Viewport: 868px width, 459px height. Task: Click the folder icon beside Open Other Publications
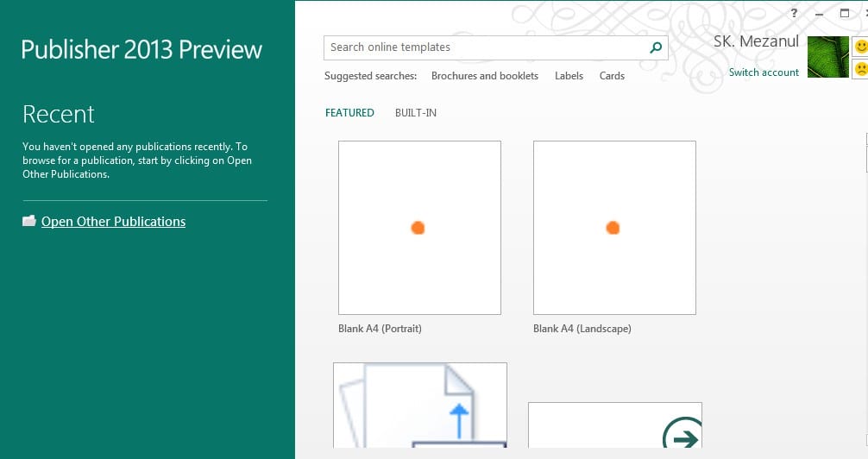coord(29,221)
